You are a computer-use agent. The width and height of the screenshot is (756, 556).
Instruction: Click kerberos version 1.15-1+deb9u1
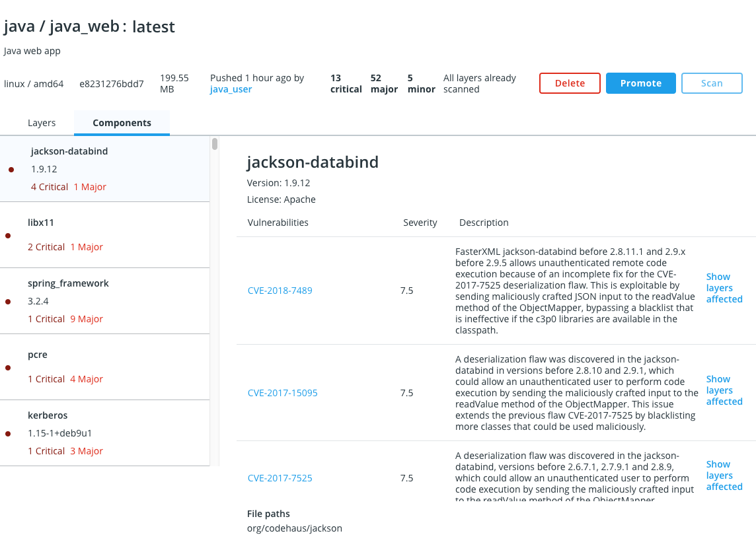[x=59, y=433]
